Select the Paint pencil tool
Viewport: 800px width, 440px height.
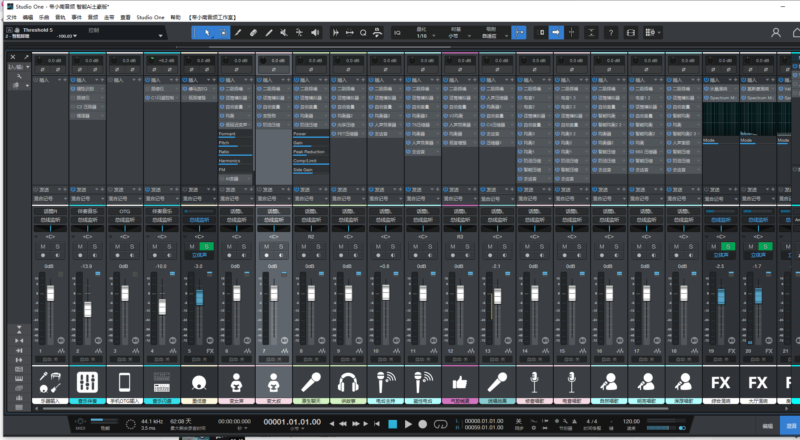tap(238, 33)
